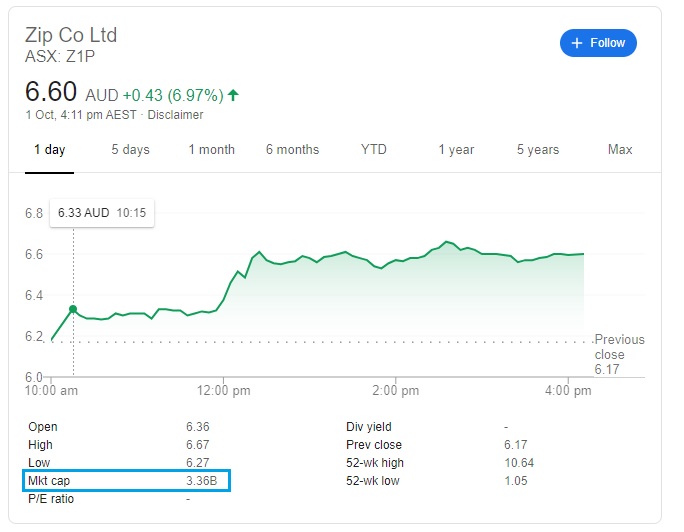Screen dimensions: 684x532
Task: Click the Mkt cap value 3.36B
Action: click(x=202, y=481)
